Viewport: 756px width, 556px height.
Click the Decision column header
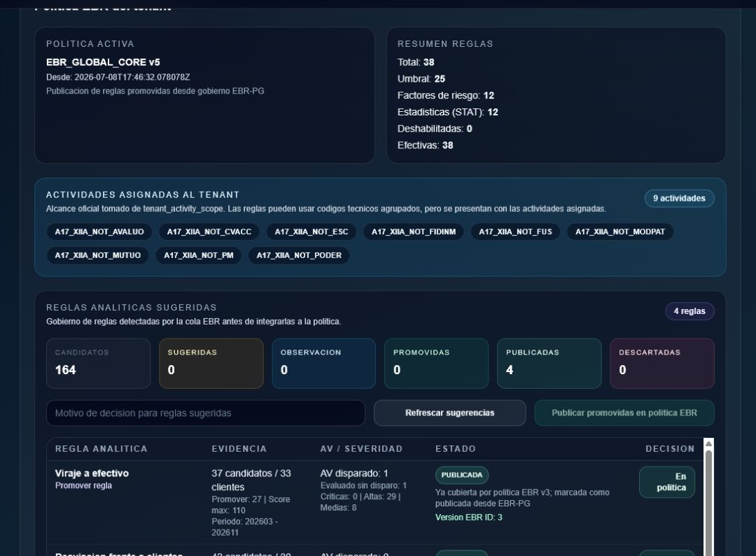[x=670, y=449]
